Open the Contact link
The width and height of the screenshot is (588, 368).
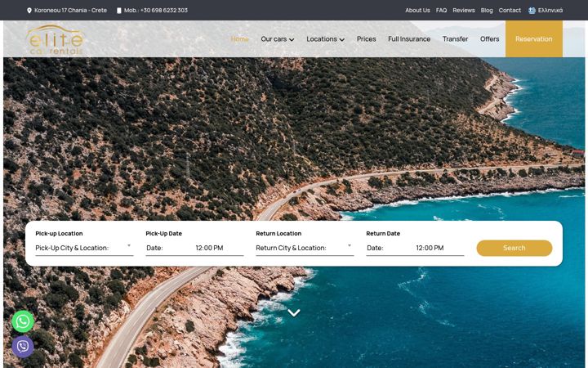pos(510,11)
